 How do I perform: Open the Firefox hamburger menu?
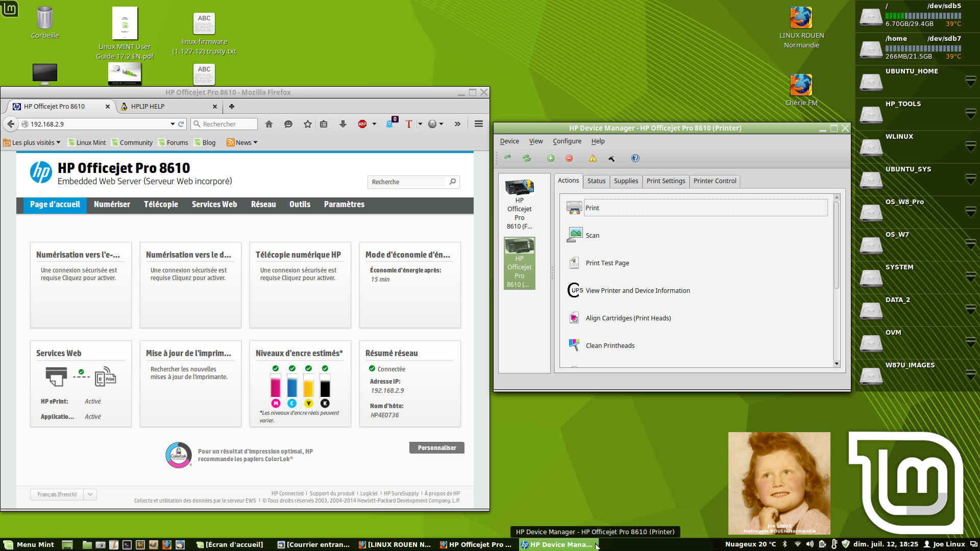click(479, 124)
